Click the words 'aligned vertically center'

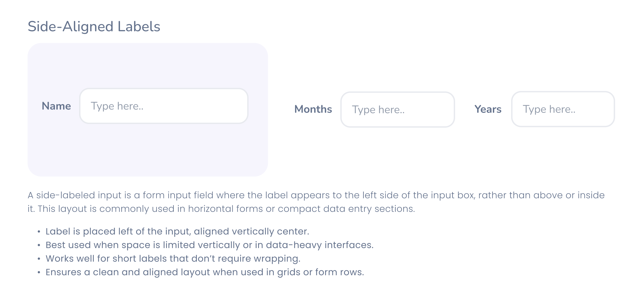pyautogui.click(x=251, y=232)
